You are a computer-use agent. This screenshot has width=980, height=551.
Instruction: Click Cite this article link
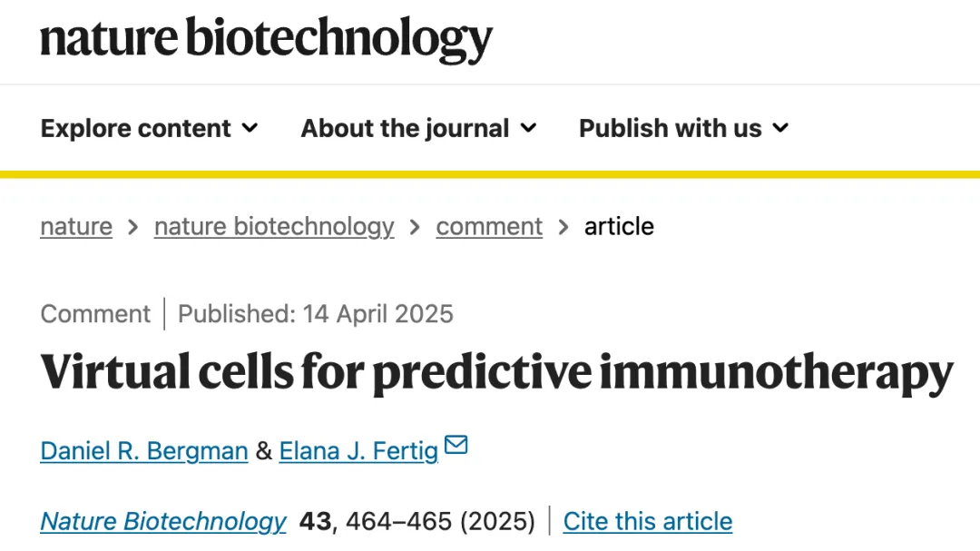(648, 522)
